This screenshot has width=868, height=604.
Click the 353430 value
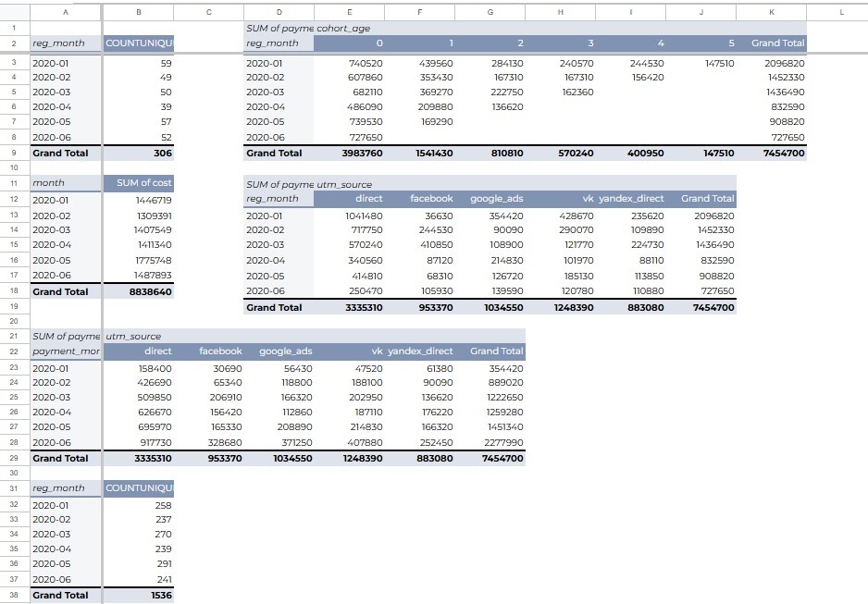click(419, 78)
